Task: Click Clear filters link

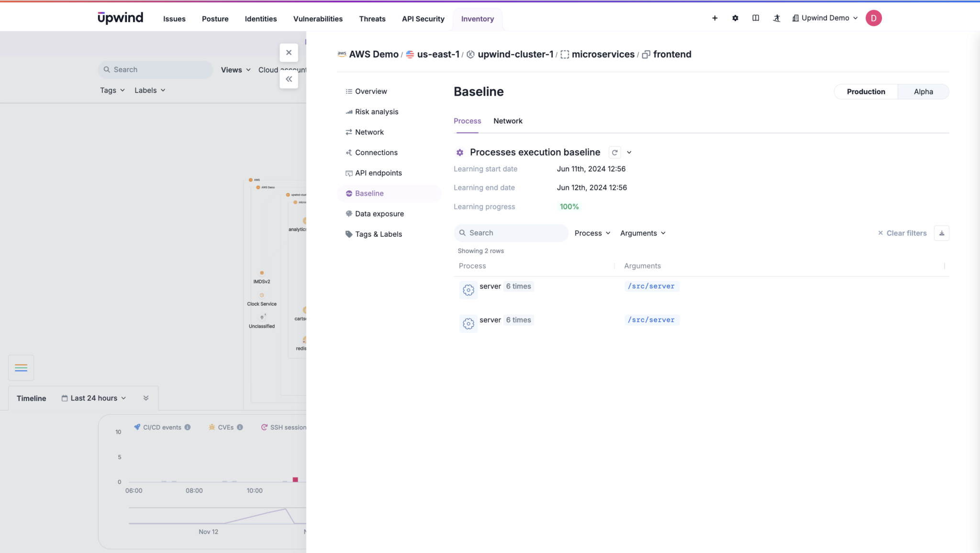Action: (902, 233)
